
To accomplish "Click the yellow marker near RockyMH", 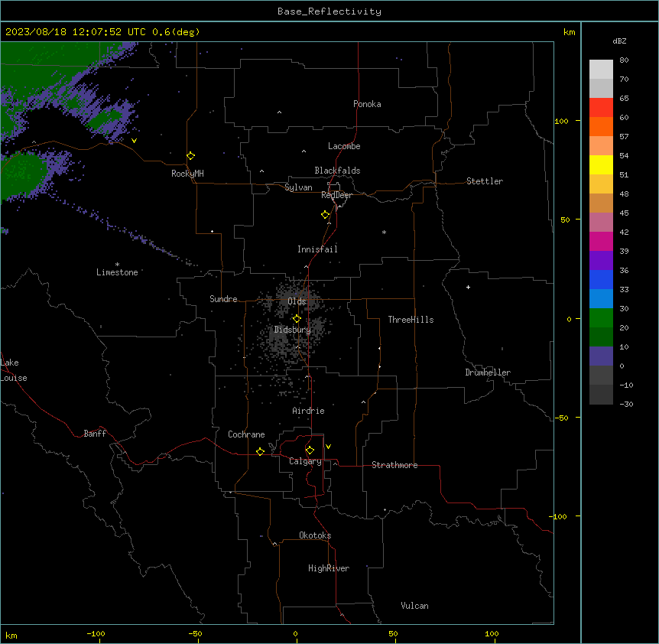I will (x=191, y=156).
